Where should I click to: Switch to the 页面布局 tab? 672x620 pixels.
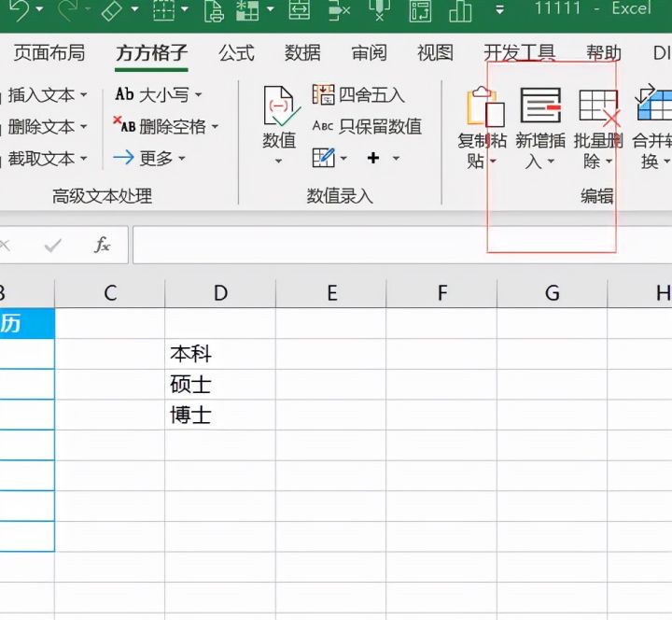[x=49, y=53]
